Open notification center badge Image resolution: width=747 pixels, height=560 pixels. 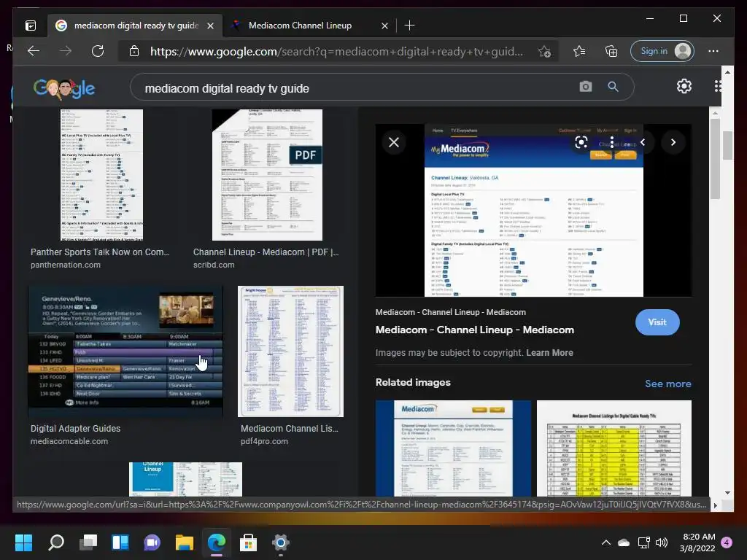727,542
